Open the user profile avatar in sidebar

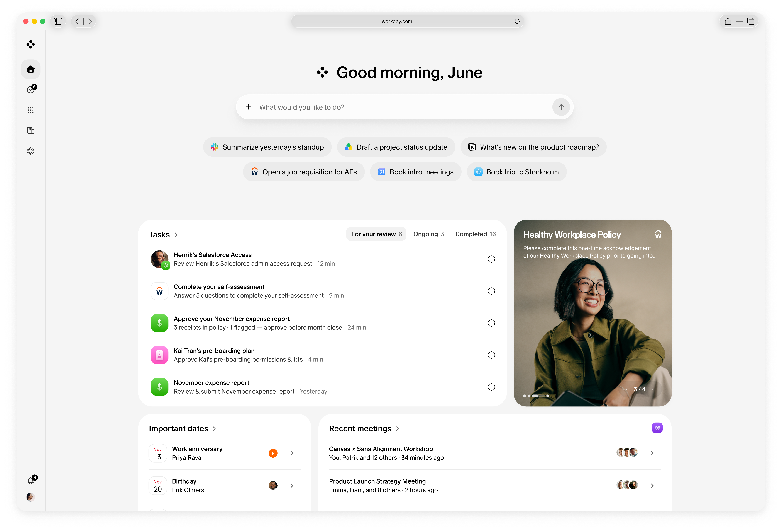click(31, 497)
